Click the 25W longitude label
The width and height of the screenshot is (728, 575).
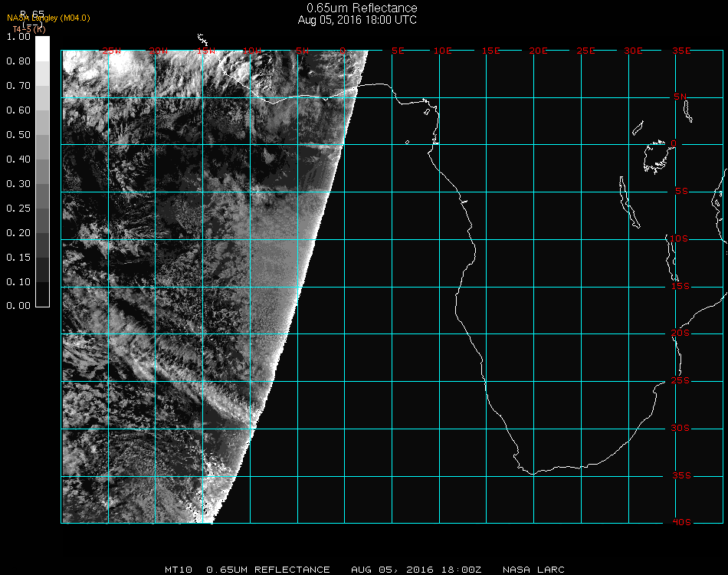[111, 51]
